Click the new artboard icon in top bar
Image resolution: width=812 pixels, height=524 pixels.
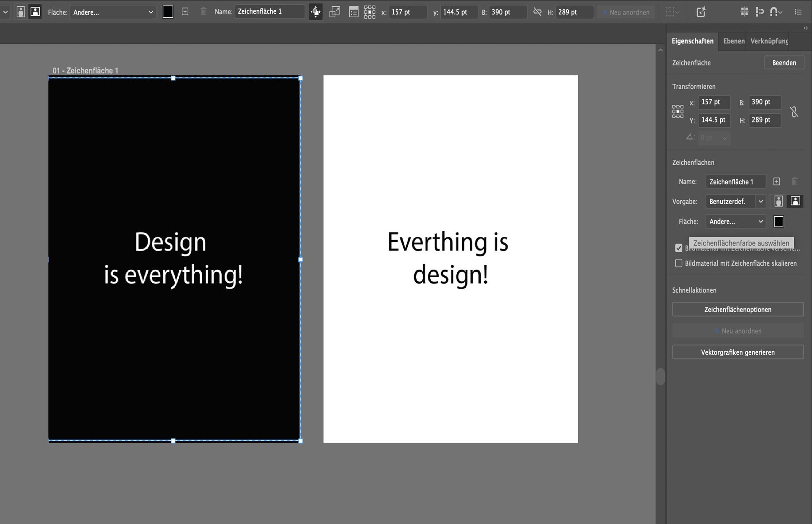pos(185,12)
